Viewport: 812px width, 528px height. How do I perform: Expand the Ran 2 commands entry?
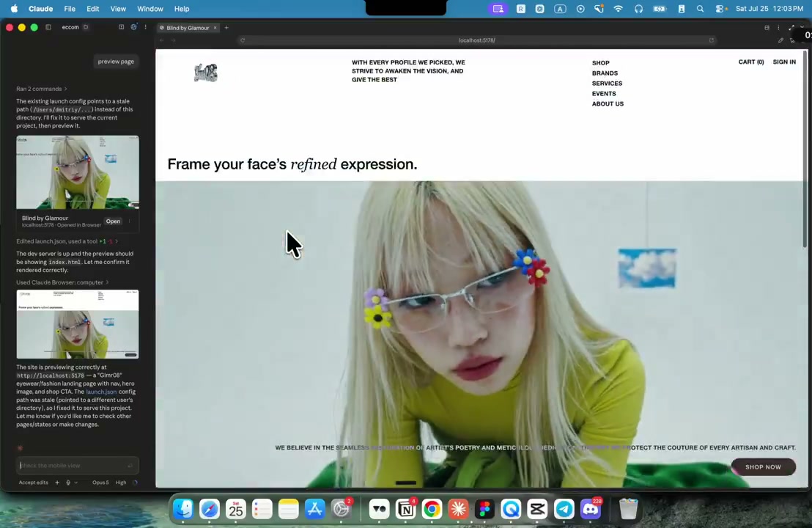click(42, 89)
